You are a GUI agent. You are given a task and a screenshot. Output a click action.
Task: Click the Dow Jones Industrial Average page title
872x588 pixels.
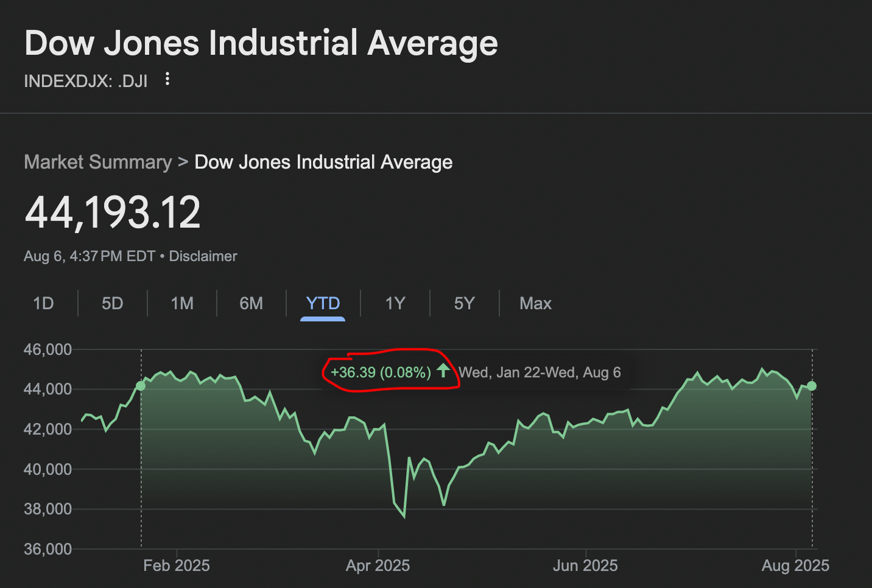(x=261, y=43)
